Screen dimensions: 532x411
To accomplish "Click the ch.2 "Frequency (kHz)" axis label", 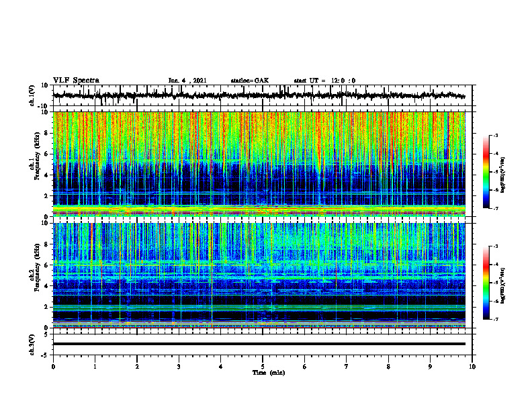I will 37,267.
